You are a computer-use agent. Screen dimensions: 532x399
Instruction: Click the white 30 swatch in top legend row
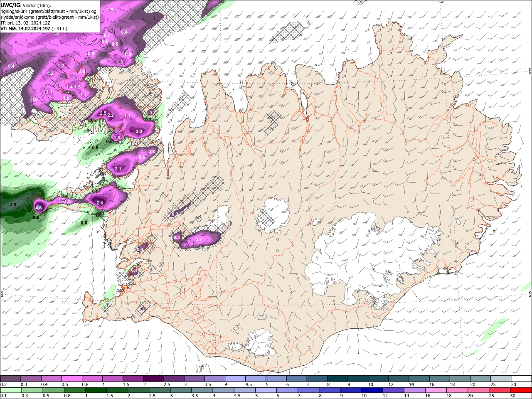pyautogui.click(x=521, y=379)
